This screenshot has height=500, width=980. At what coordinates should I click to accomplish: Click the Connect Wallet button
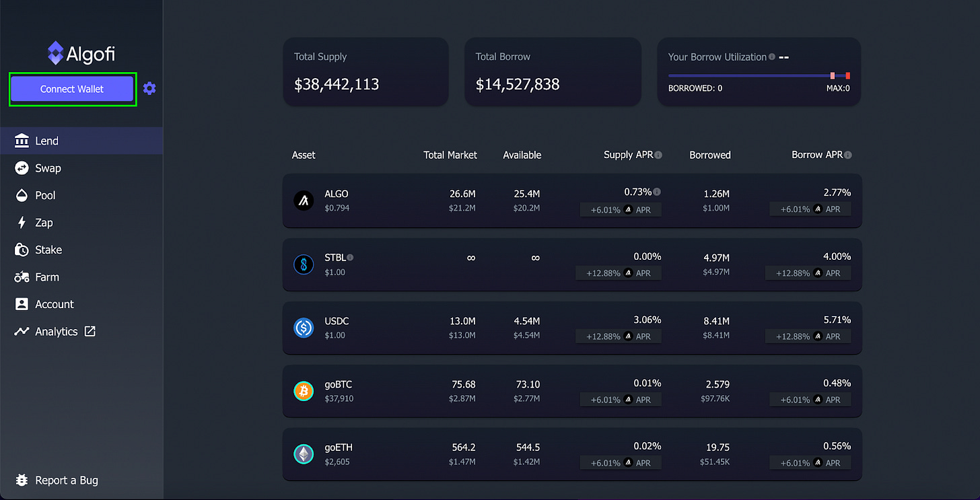point(72,89)
